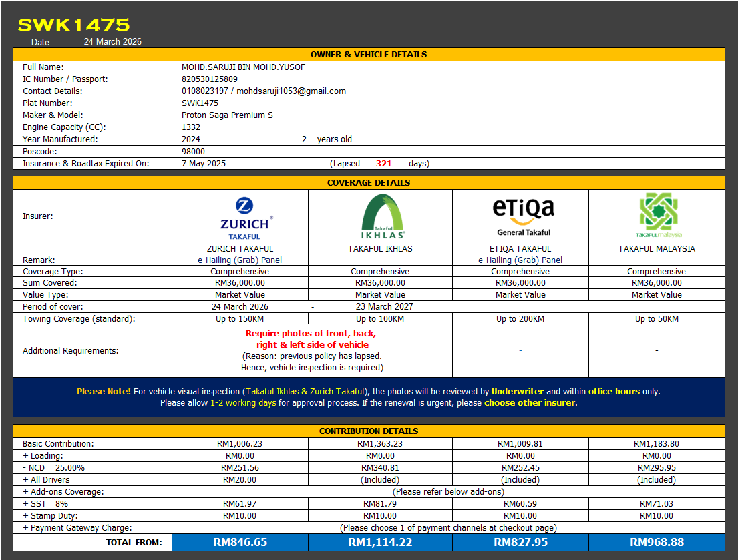The width and height of the screenshot is (738, 560).
Task: Click the red 'Require photos' requirement text
Action: coord(311,339)
